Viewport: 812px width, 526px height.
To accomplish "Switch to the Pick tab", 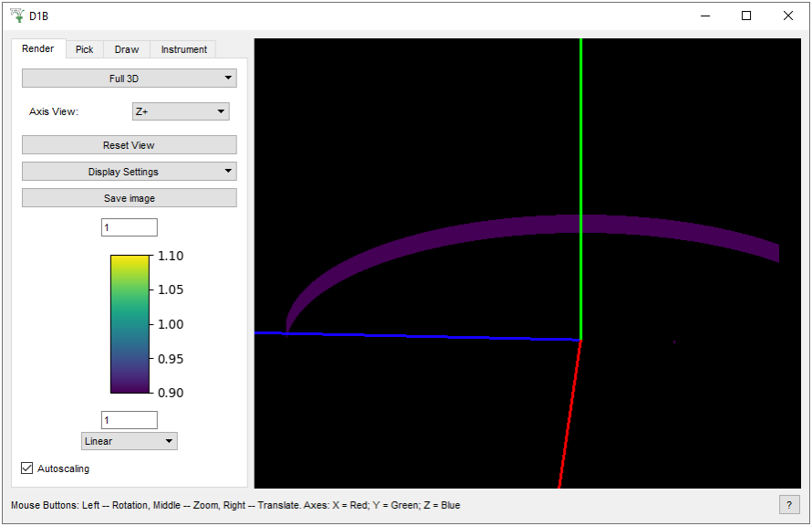I will 84,49.
